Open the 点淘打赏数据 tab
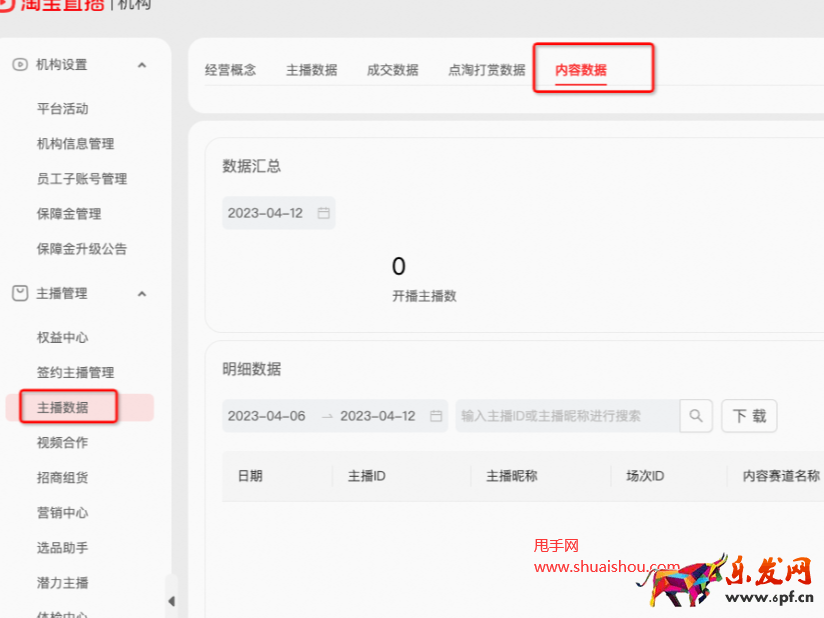Viewport: 824px width, 618px height. pos(486,69)
